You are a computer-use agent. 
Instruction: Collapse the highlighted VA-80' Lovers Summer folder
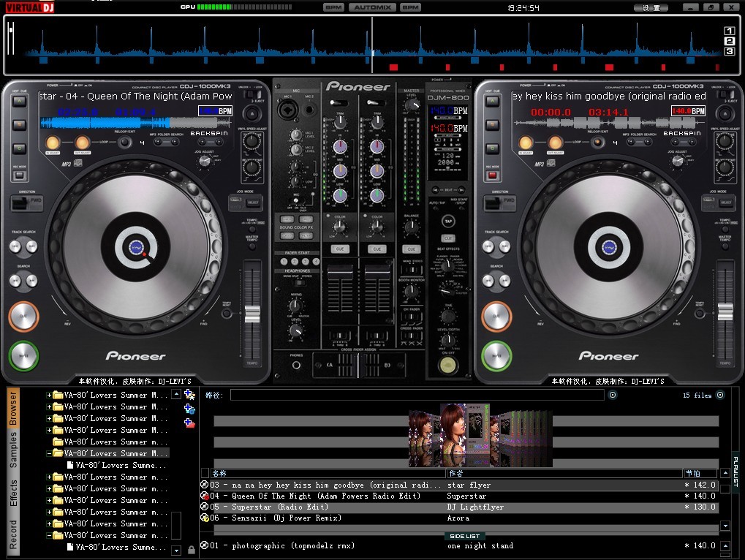click(49, 453)
